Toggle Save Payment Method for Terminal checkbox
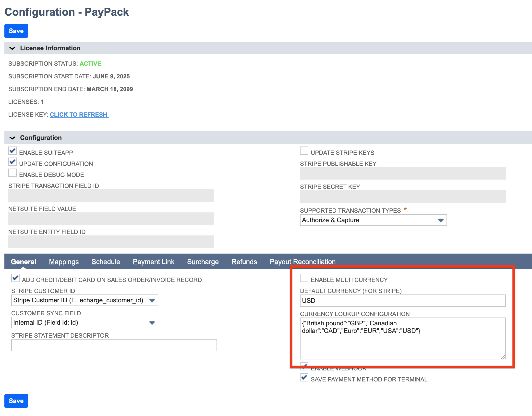Viewport: 532px width, 416px height. 304,378
